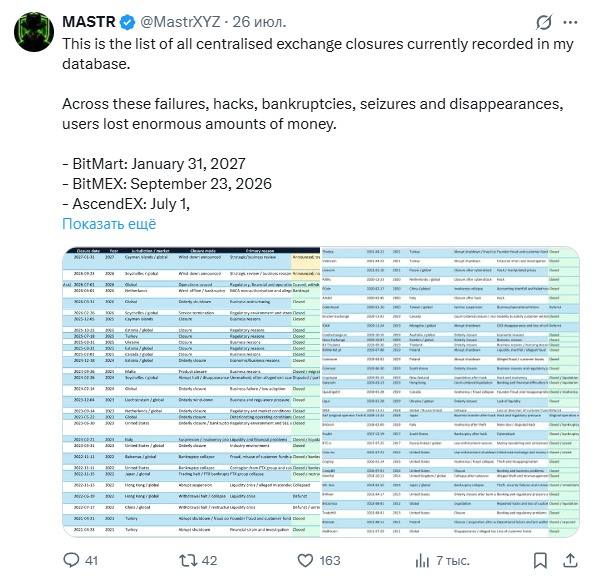Viewport: 596px width, 581px height.
Task: Like the tweet with the heart icon
Action: click(305, 560)
